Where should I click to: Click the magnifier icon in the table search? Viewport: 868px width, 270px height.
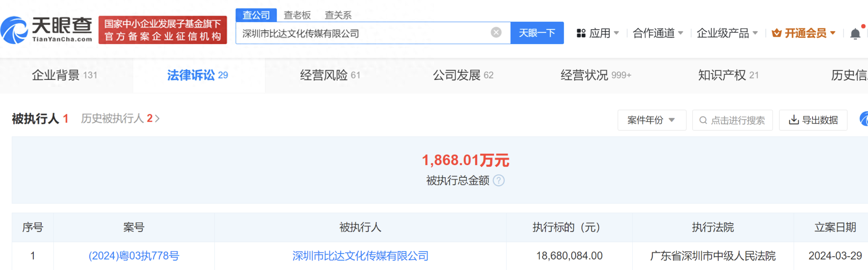click(x=703, y=120)
